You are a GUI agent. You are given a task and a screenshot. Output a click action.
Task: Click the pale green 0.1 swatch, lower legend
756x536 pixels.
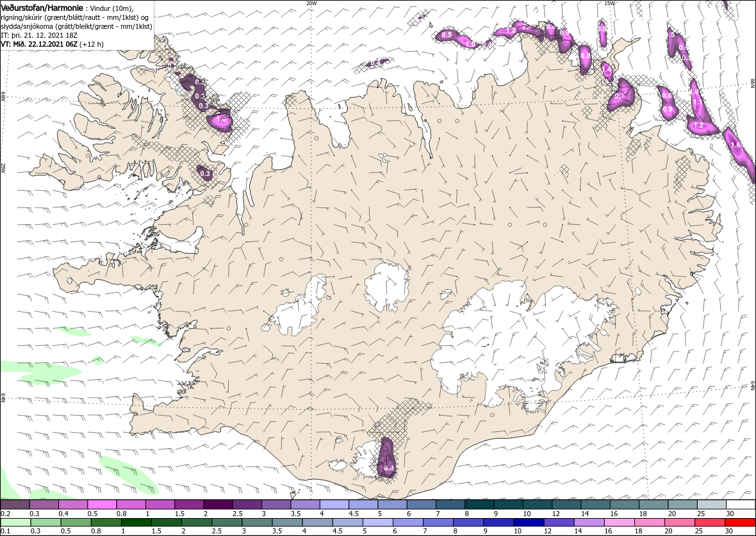point(16,523)
